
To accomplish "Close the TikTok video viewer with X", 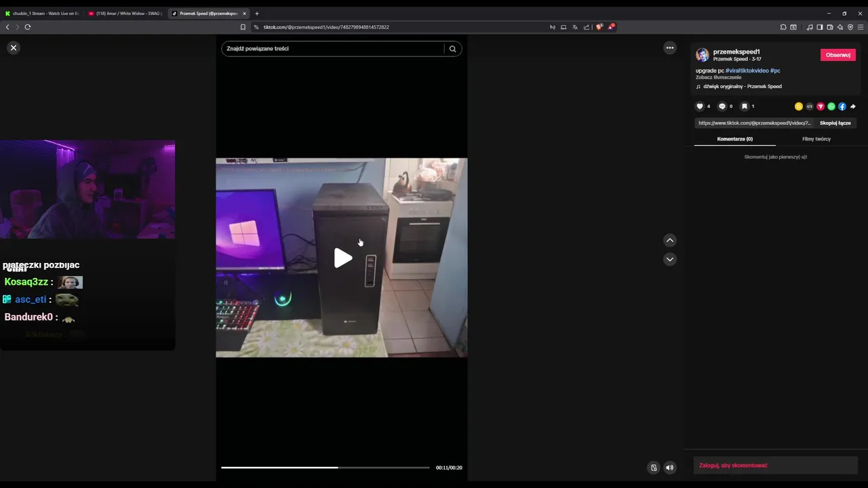I will click(x=14, y=47).
